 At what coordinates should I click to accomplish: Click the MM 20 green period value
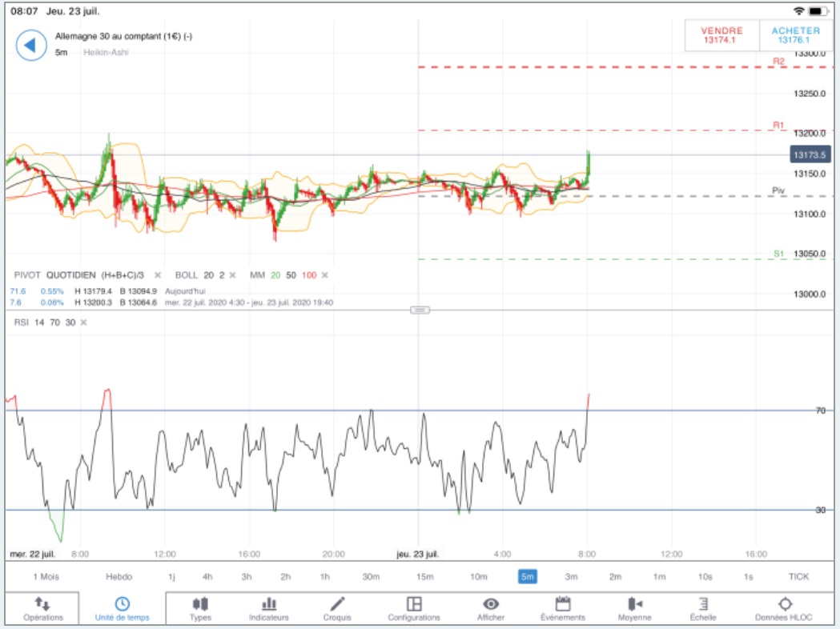pyautogui.click(x=275, y=275)
